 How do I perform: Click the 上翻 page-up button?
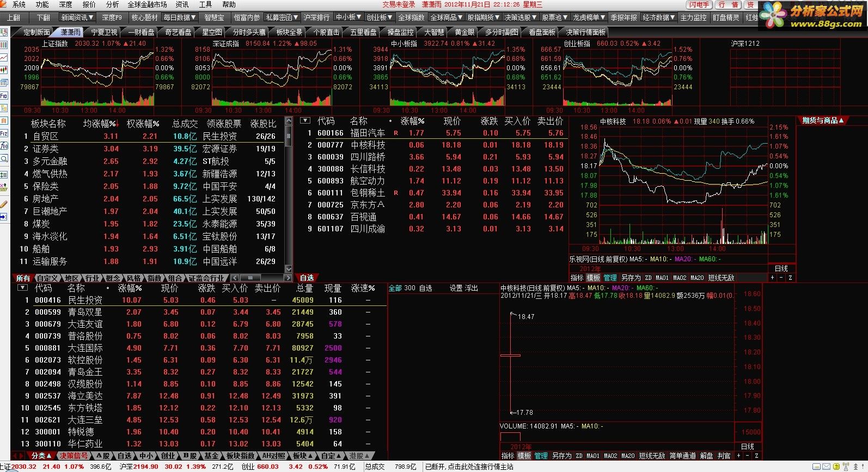pyautogui.click(x=14, y=17)
